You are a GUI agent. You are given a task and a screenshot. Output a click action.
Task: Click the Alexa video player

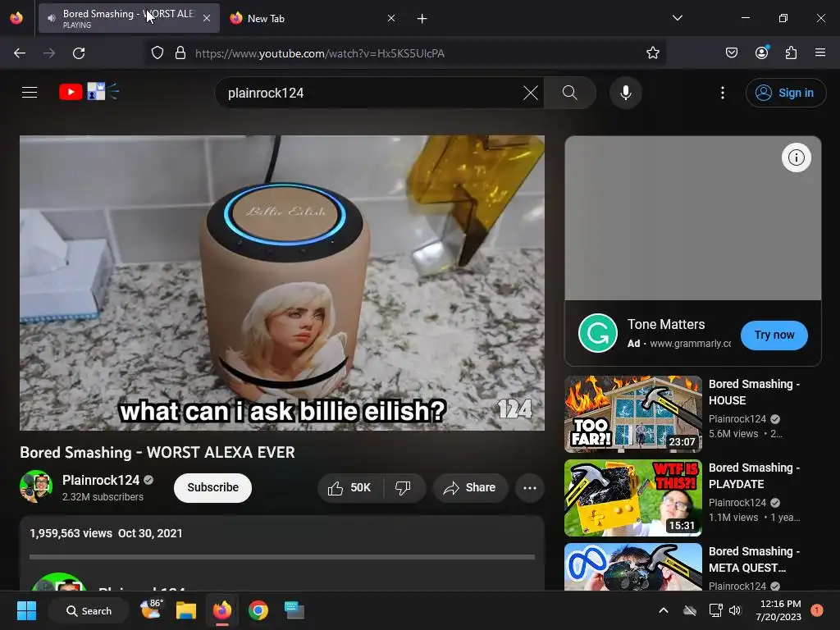pos(282,283)
